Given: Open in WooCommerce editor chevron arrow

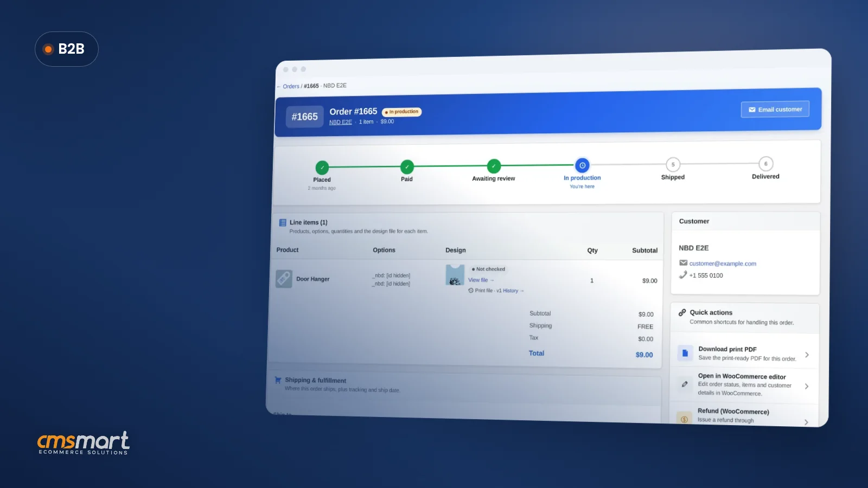Looking at the screenshot, I should click(807, 386).
